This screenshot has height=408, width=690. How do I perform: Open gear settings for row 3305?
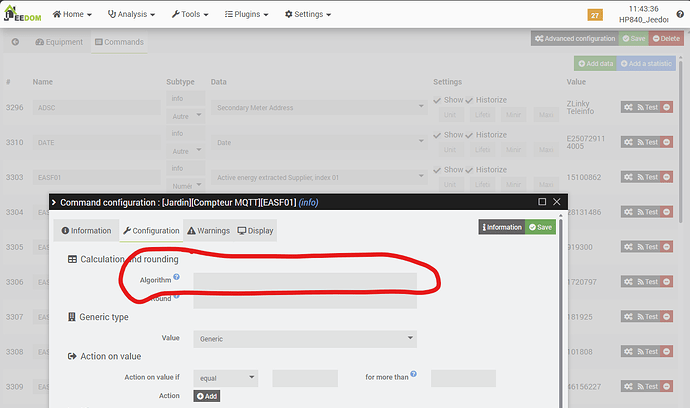click(628, 246)
